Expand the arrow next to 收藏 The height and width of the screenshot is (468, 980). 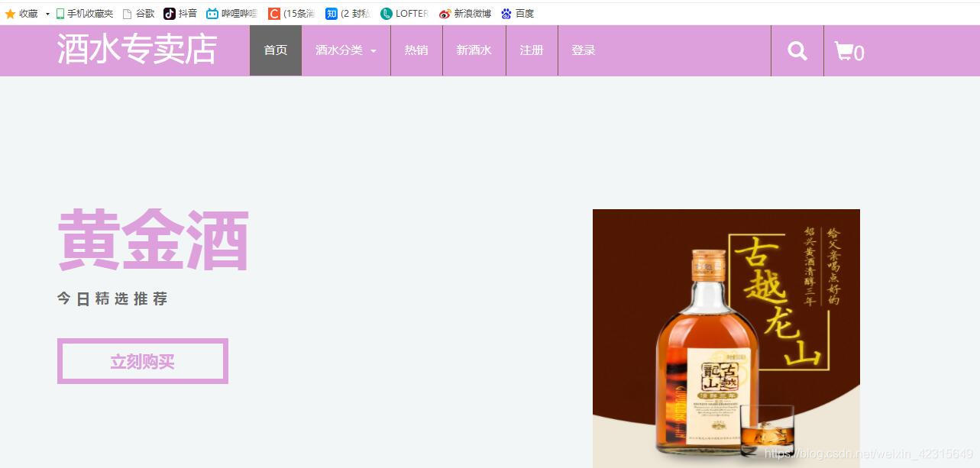[46, 13]
